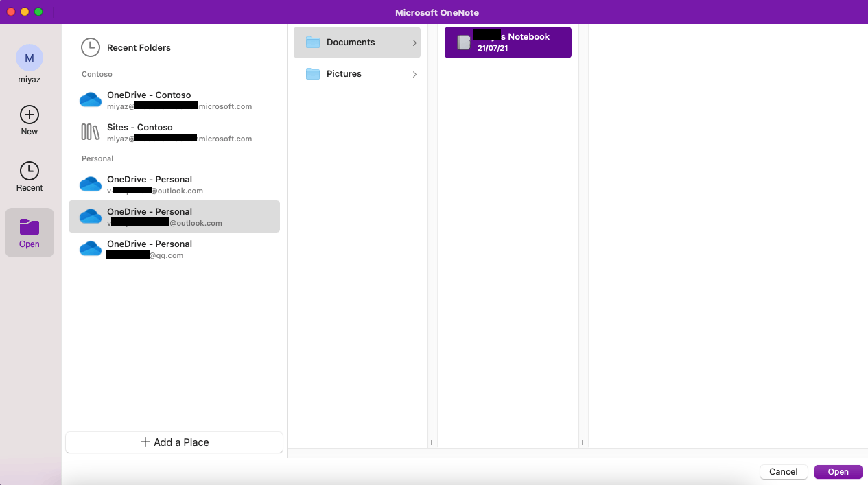The height and width of the screenshot is (485, 868).
Task: Click the yellow minimize window button
Action: pos(25,12)
